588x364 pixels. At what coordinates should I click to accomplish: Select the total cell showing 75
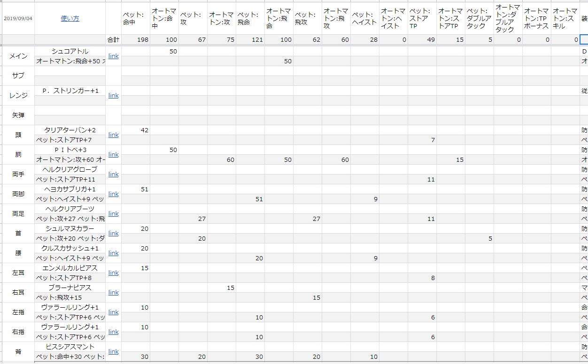tap(222, 40)
